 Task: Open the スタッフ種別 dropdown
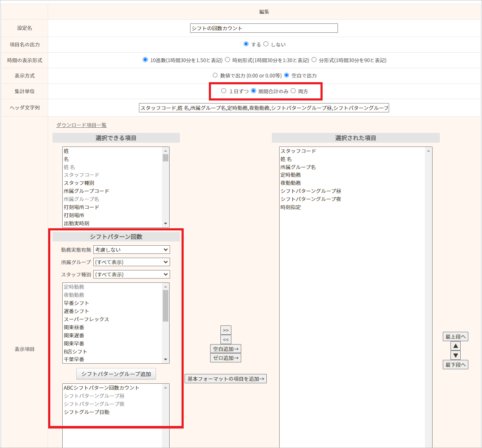(131, 274)
